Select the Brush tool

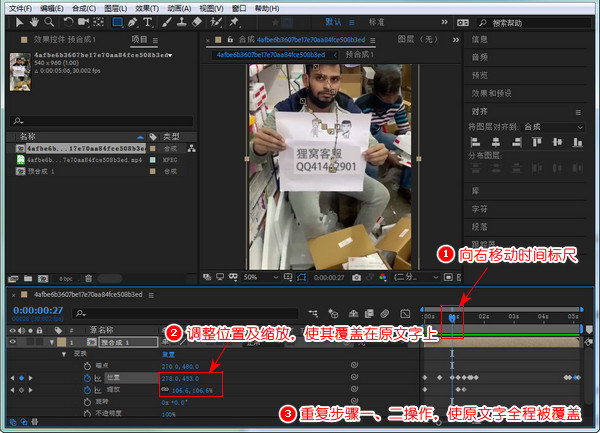tap(166, 22)
